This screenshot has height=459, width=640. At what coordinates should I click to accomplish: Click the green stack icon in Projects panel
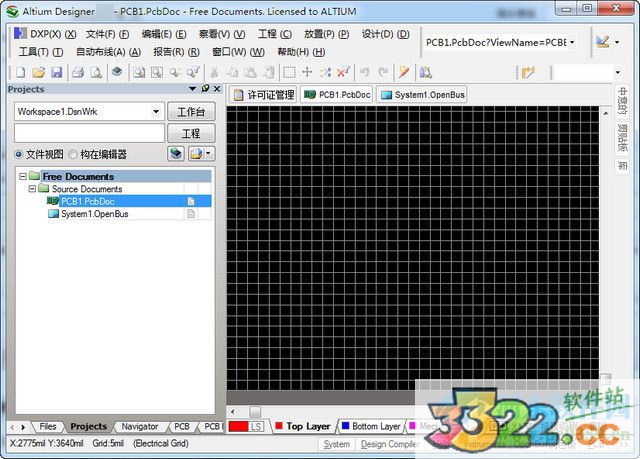pos(176,154)
